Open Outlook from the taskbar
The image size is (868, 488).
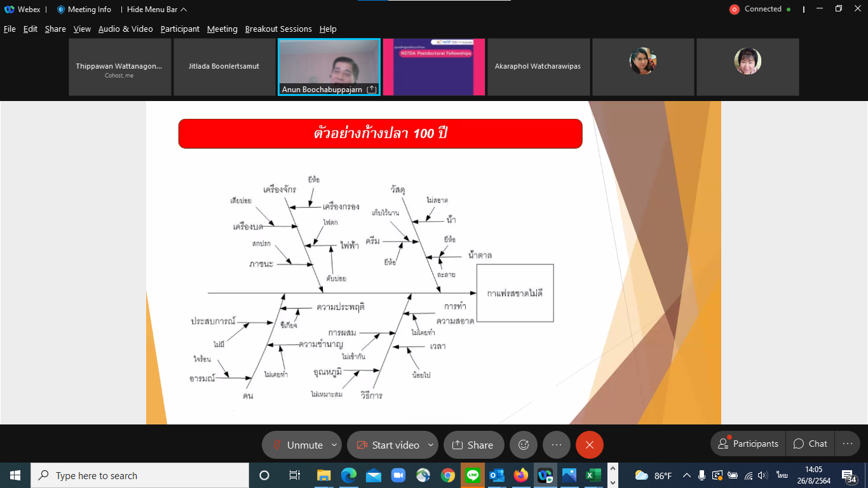click(496, 475)
